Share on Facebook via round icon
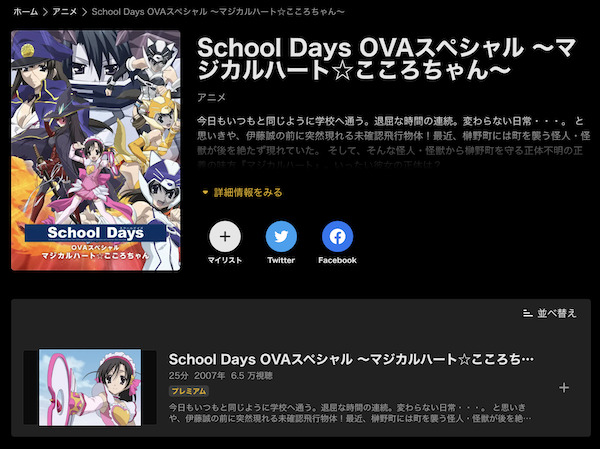Image resolution: width=600 pixels, height=449 pixels. coord(337,237)
